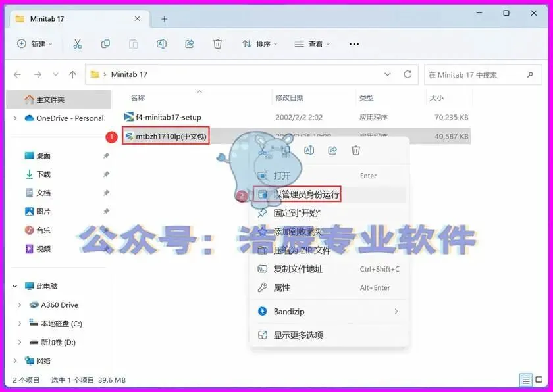Unpin 文档 using its pin icon
553x392 pixels.
[106, 193]
